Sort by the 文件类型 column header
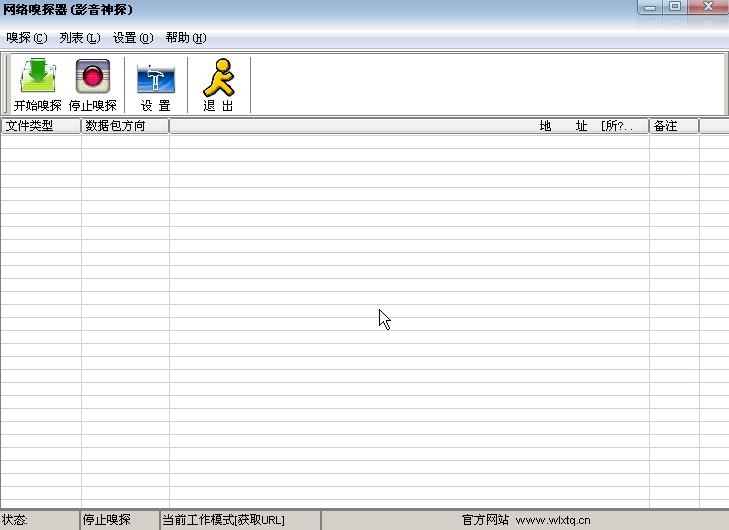This screenshot has height=530, width=729. [40, 126]
